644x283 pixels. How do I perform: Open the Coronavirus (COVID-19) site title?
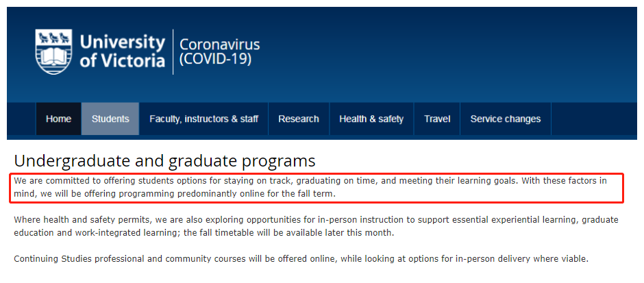pos(219,52)
